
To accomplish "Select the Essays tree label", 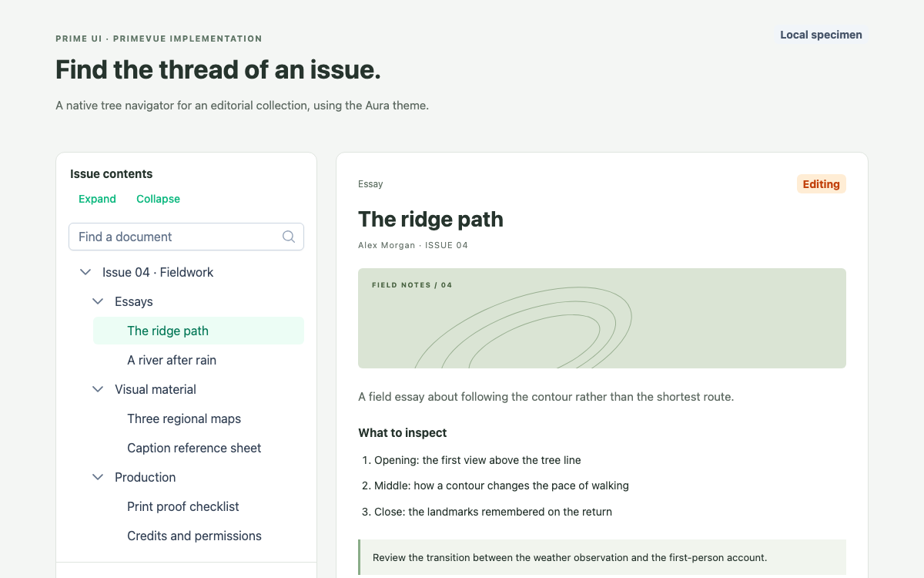I will tap(134, 301).
